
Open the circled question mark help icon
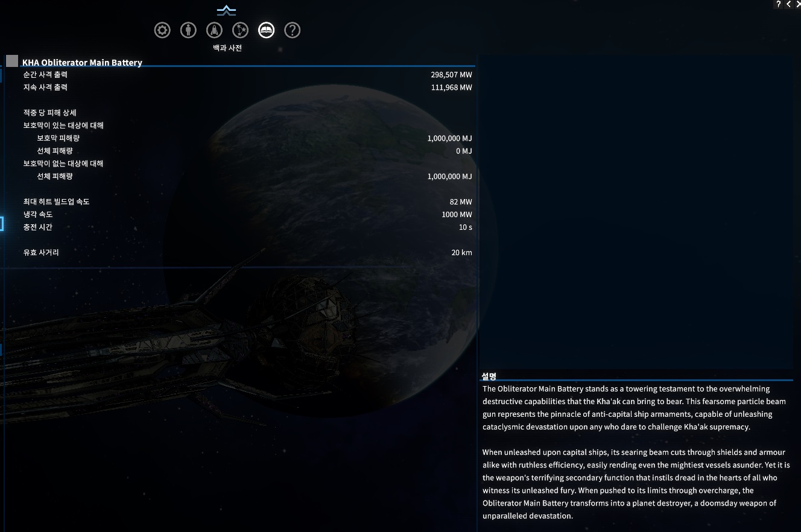coord(292,30)
